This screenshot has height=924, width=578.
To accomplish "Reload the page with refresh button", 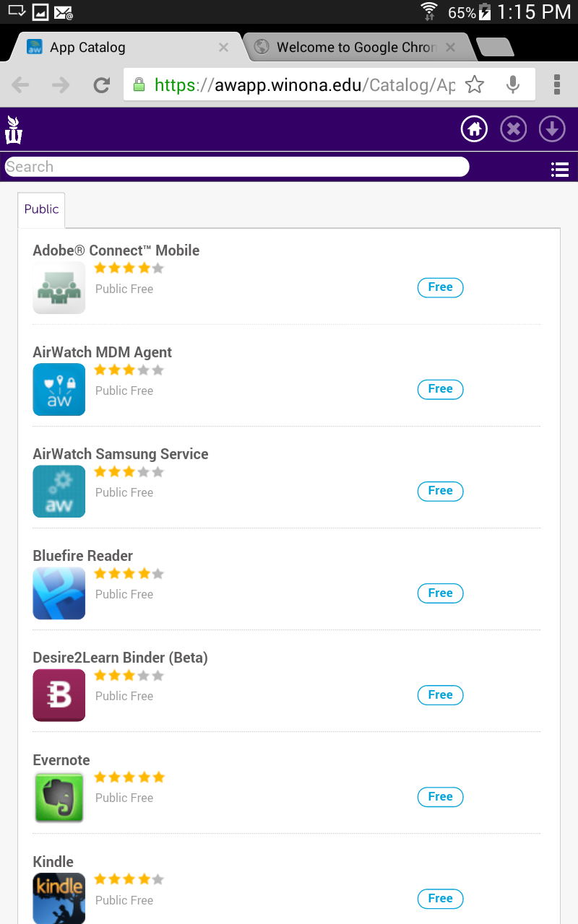I will point(102,85).
